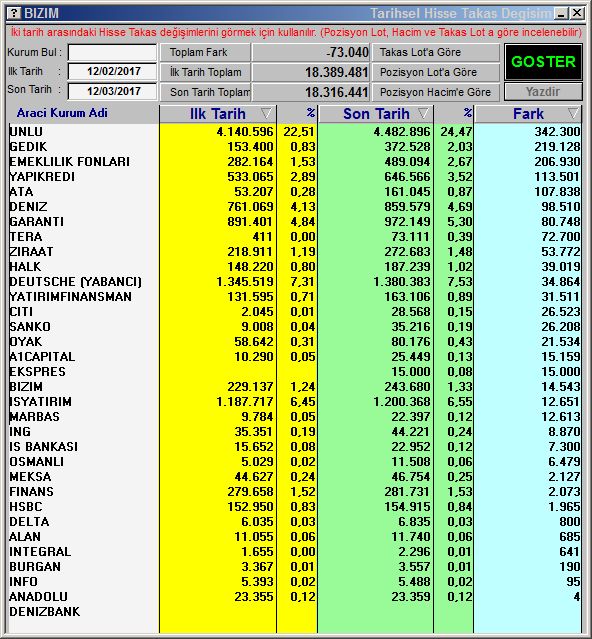Select the INFO row name
The height and width of the screenshot is (639, 592).
(x=24, y=582)
